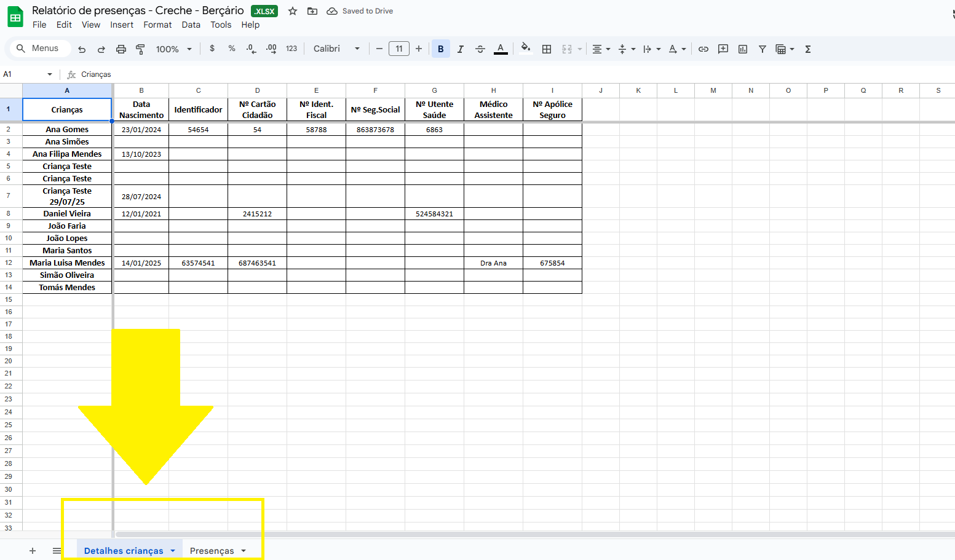Toggle italic formatting
Image resolution: width=955 pixels, height=560 pixels.
pos(461,49)
